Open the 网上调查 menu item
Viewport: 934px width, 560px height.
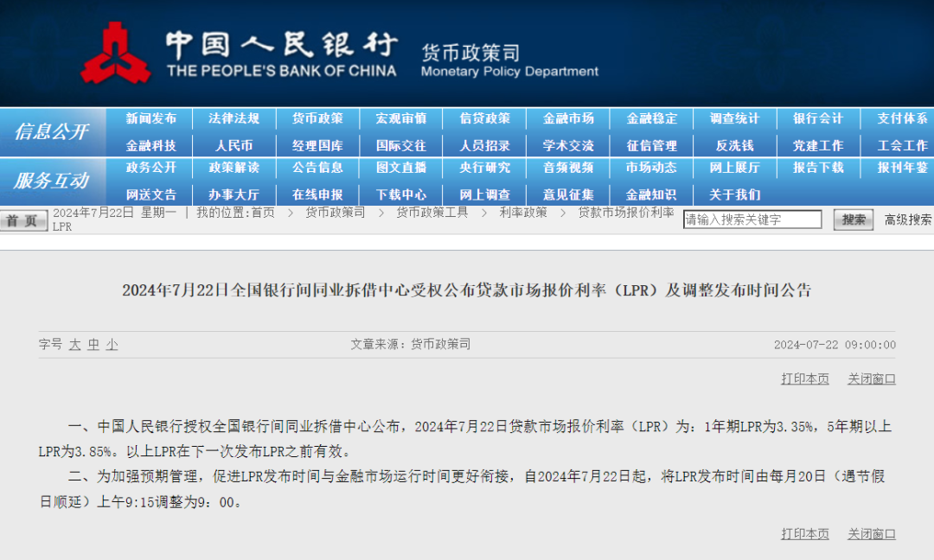tap(485, 194)
